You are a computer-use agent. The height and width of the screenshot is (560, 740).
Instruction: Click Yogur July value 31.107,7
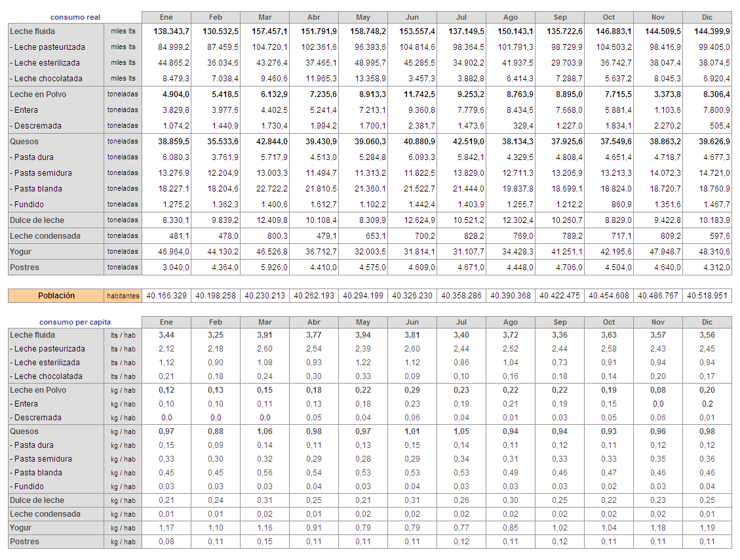pyautogui.click(x=469, y=252)
